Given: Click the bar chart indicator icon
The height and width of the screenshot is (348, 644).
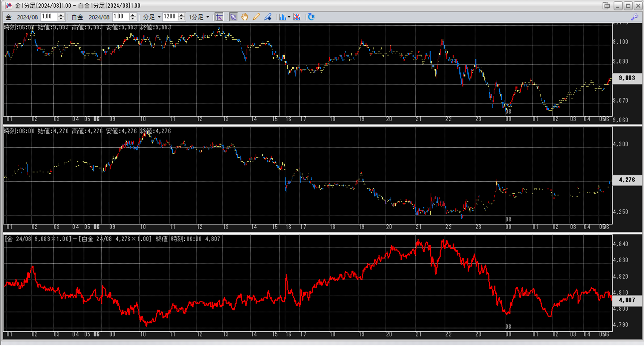Looking at the screenshot, I should 282,17.
